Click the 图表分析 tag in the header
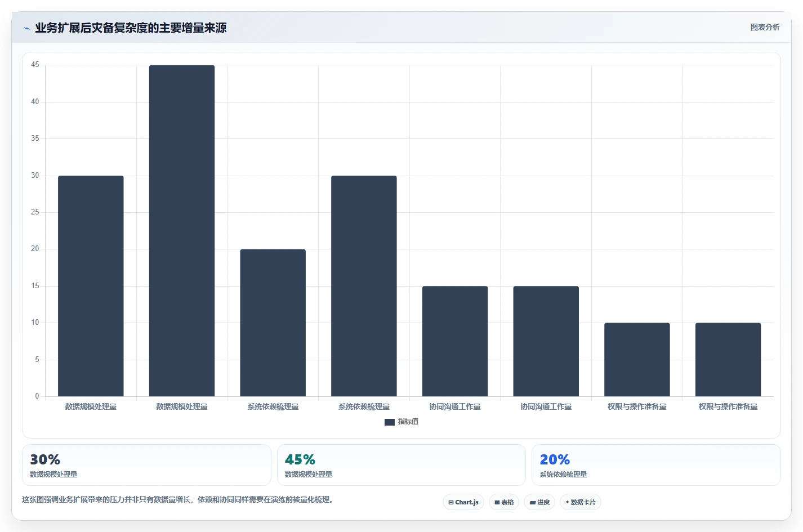This screenshot has height=532, width=803. point(765,27)
